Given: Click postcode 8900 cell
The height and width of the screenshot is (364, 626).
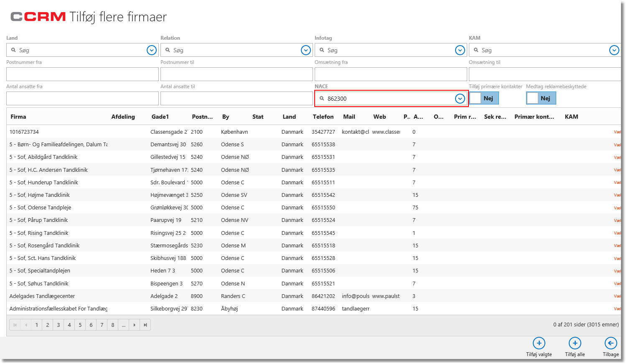Looking at the screenshot, I should pyautogui.click(x=196, y=296).
